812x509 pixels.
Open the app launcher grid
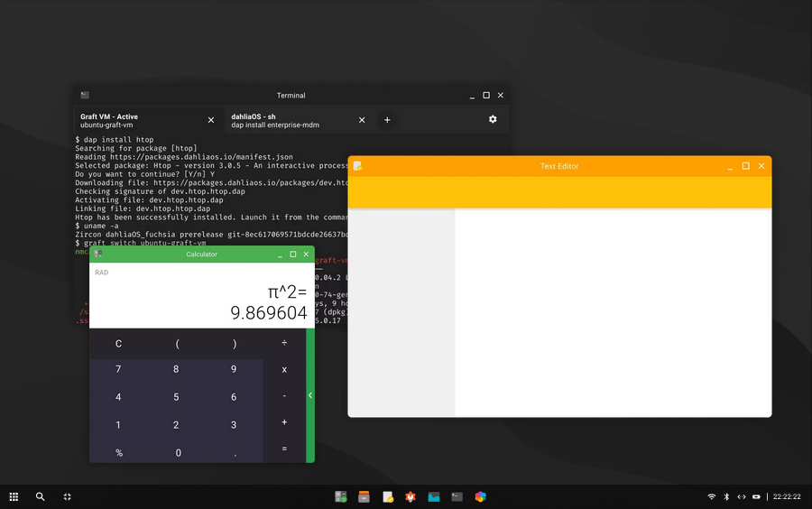click(x=14, y=496)
